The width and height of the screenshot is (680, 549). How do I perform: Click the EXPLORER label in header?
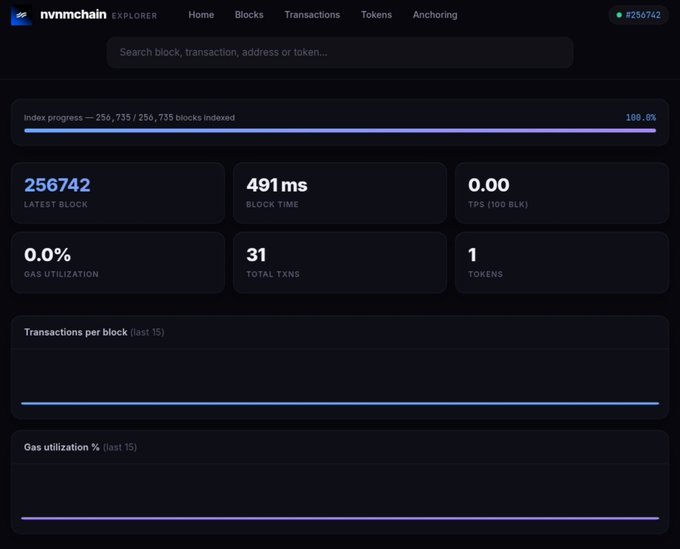point(134,16)
